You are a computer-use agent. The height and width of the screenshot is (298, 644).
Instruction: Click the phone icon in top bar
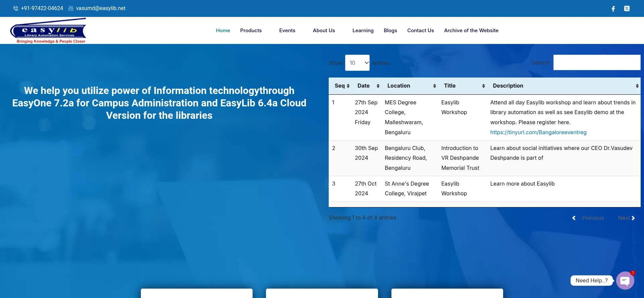click(16, 8)
